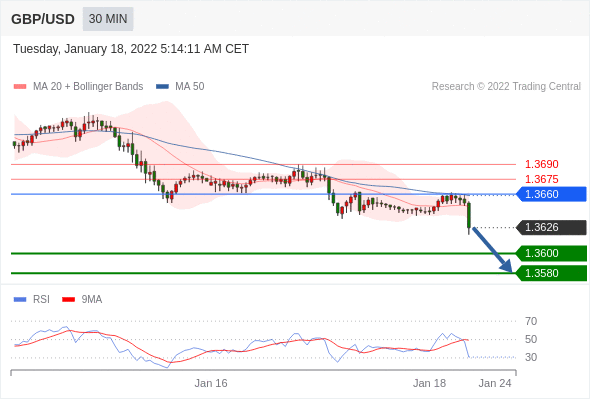590x400 pixels.
Task: Click the Jan 16 date axis label
Action: [211, 383]
